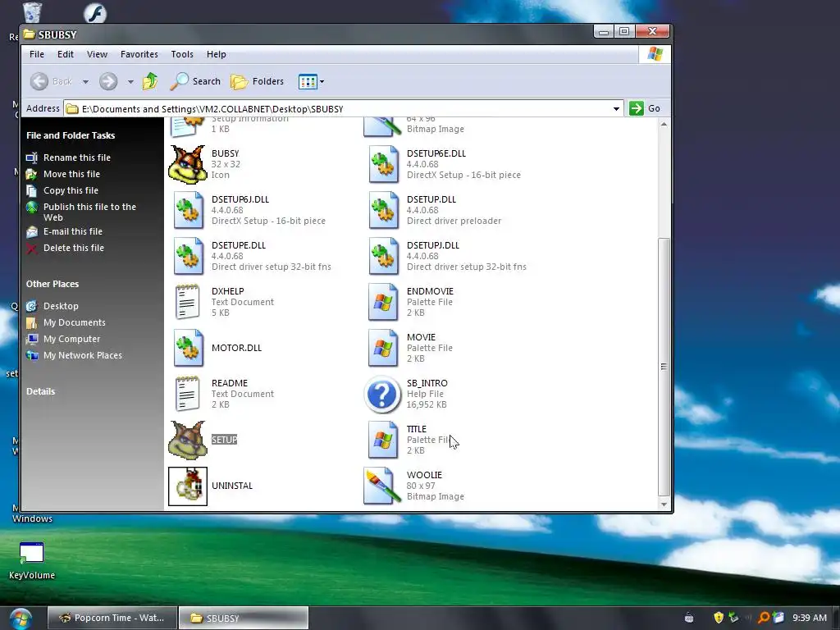
Task: Go up one folder level
Action: point(150,81)
